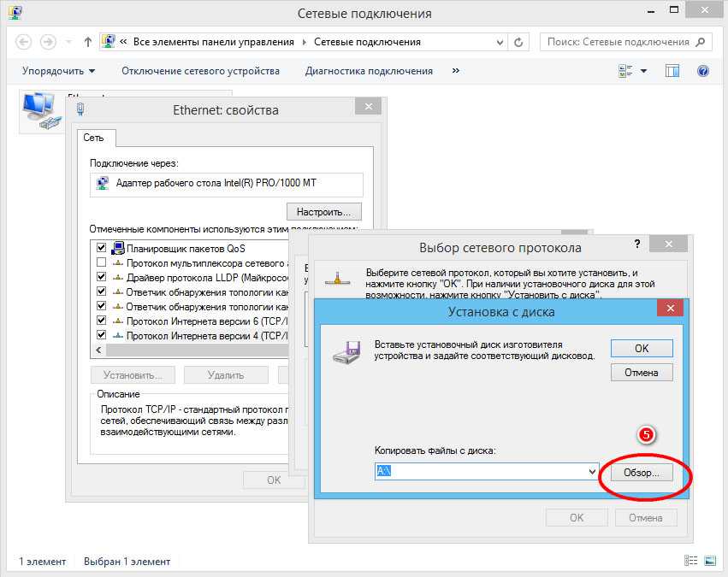Image resolution: width=728 pixels, height=577 pixels.
Task: Click the Ethernet adapter icon
Action: click(40, 111)
